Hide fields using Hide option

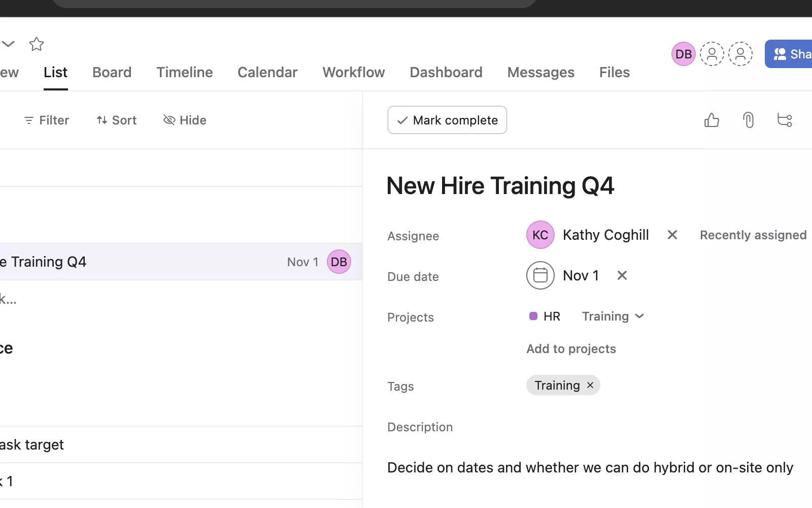185,120
